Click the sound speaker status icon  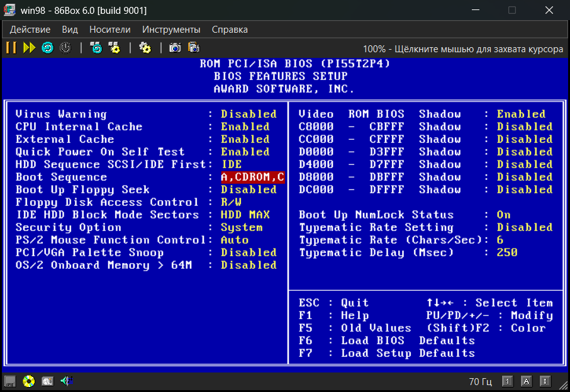coord(67,381)
